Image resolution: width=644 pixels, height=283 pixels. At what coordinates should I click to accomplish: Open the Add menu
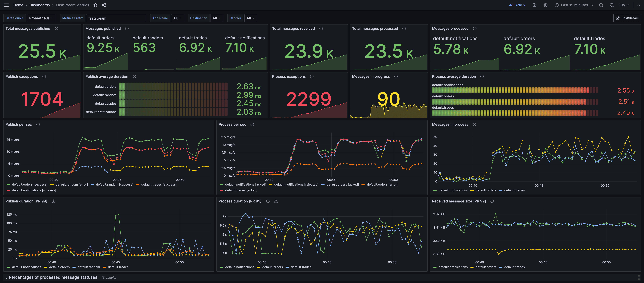pos(517,5)
